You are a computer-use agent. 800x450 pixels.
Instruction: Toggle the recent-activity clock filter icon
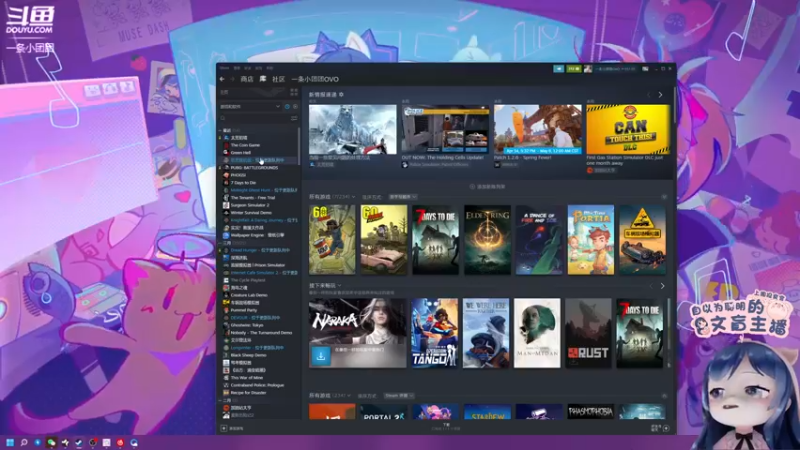point(287,107)
